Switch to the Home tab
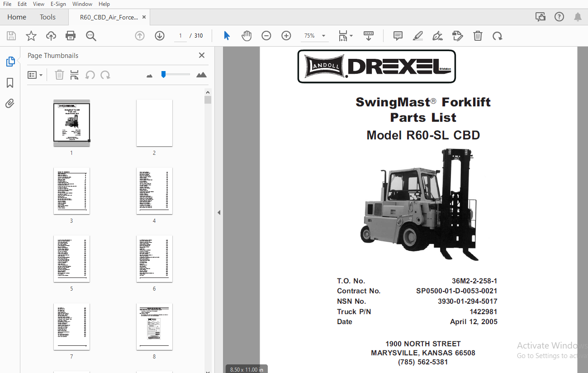This screenshot has height=373, width=588. click(x=17, y=17)
